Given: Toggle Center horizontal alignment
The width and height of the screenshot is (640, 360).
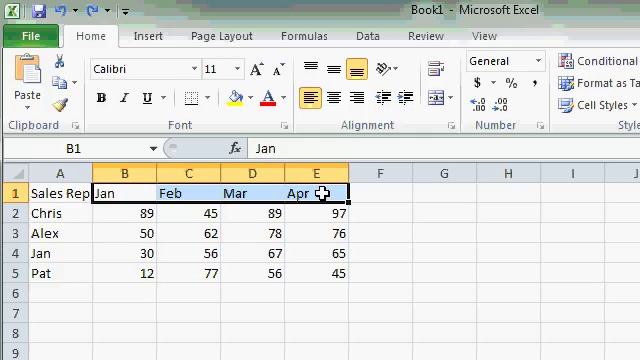Looking at the screenshot, I should pyautogui.click(x=334, y=98).
